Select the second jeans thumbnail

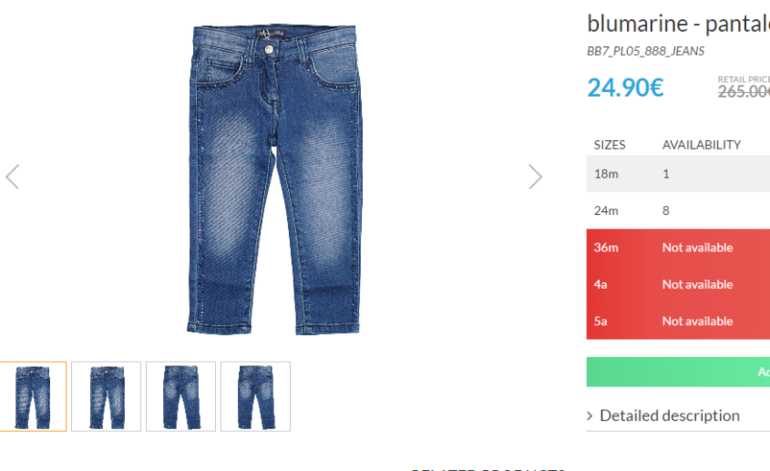coord(106,396)
